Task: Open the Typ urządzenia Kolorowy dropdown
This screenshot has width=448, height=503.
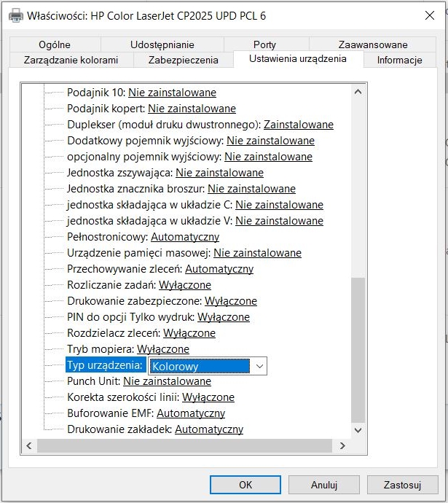Action: pos(208,366)
